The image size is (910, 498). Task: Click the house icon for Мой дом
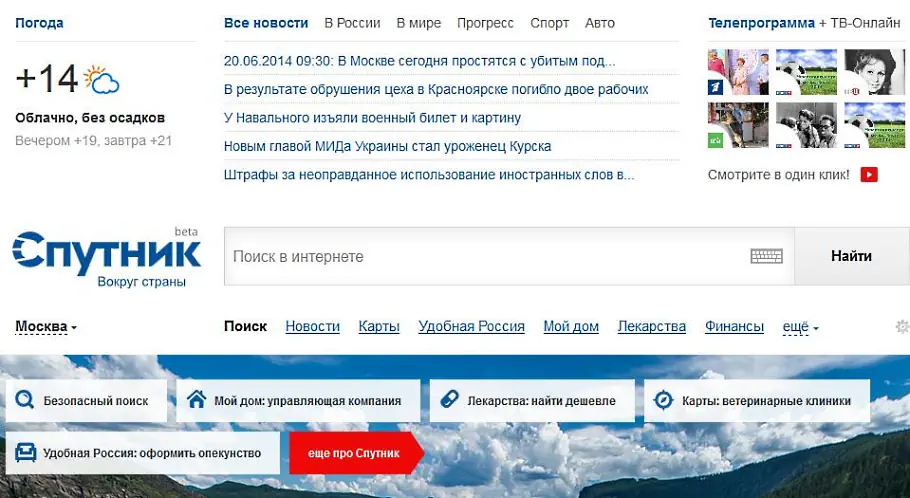196,401
